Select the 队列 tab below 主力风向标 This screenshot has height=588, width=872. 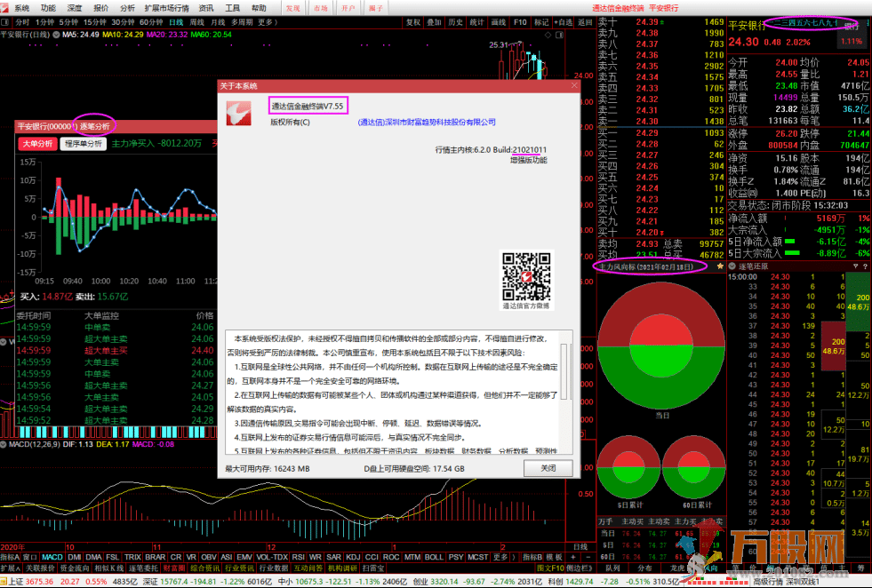point(612,568)
